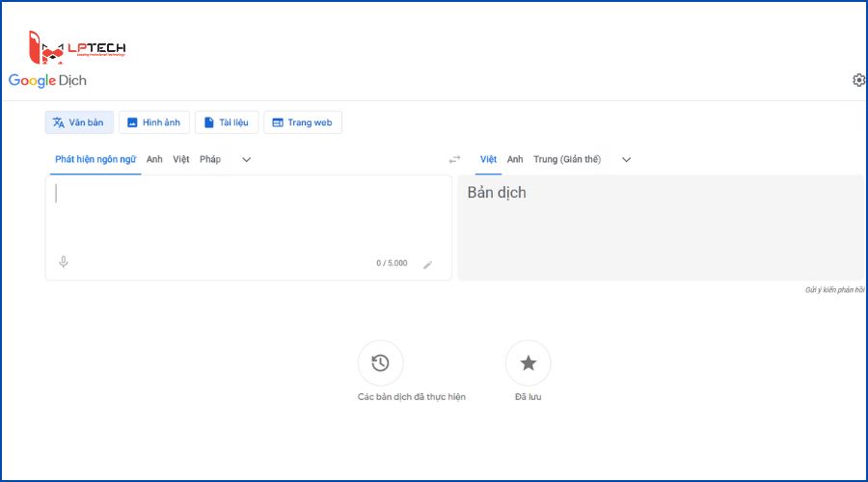Click the microphone voice input icon
This screenshot has height=482, width=868.
(x=64, y=262)
